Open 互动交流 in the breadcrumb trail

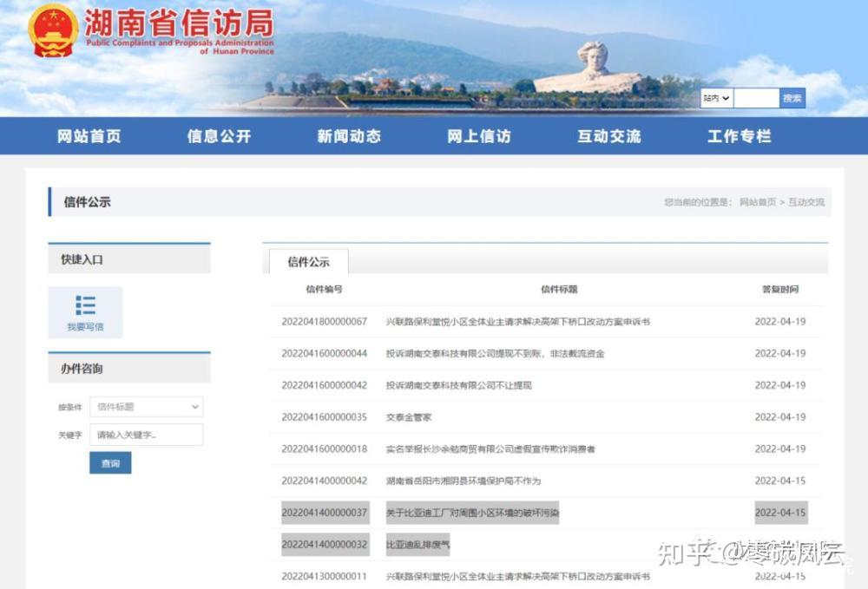click(x=807, y=201)
